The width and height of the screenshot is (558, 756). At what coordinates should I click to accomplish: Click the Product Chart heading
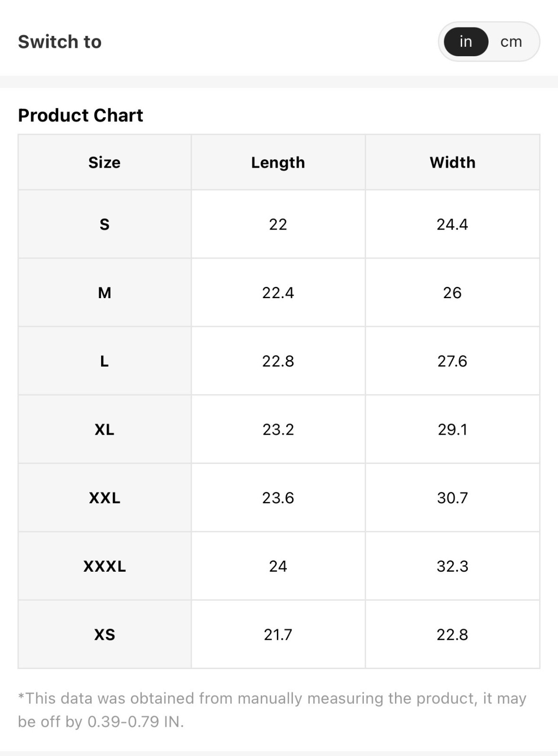pyautogui.click(x=81, y=115)
